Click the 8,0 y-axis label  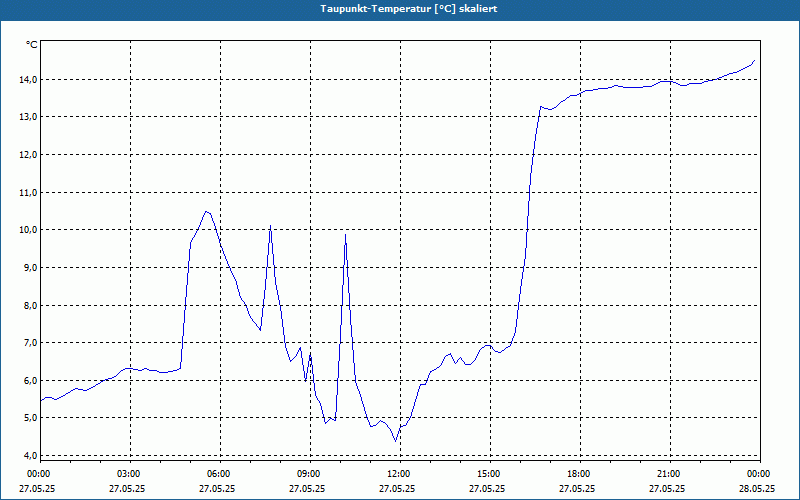point(30,305)
